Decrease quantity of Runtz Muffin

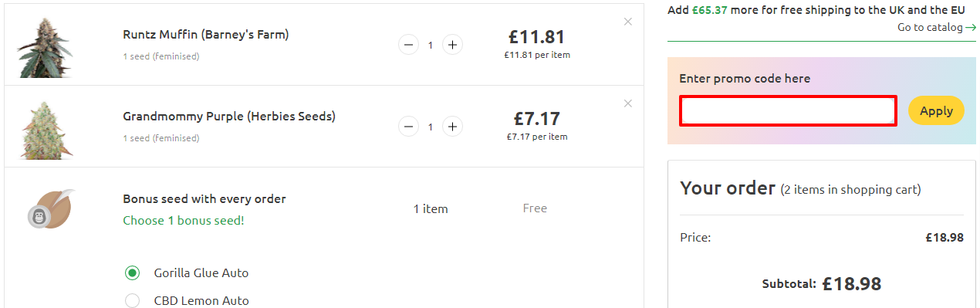(x=408, y=45)
